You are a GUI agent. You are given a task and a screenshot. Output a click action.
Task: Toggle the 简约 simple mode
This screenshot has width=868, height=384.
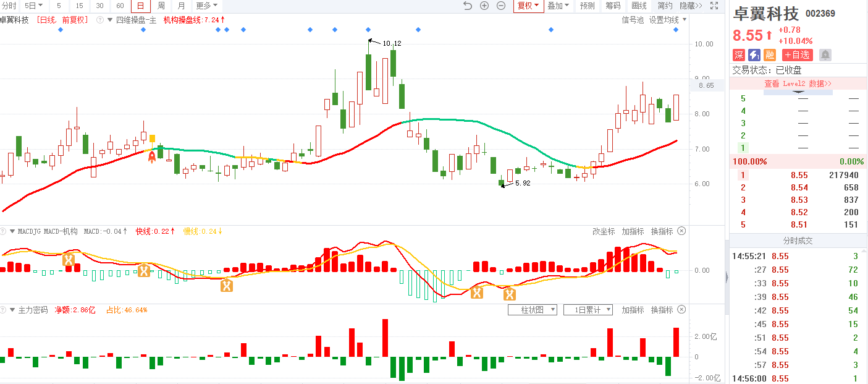[x=665, y=6]
